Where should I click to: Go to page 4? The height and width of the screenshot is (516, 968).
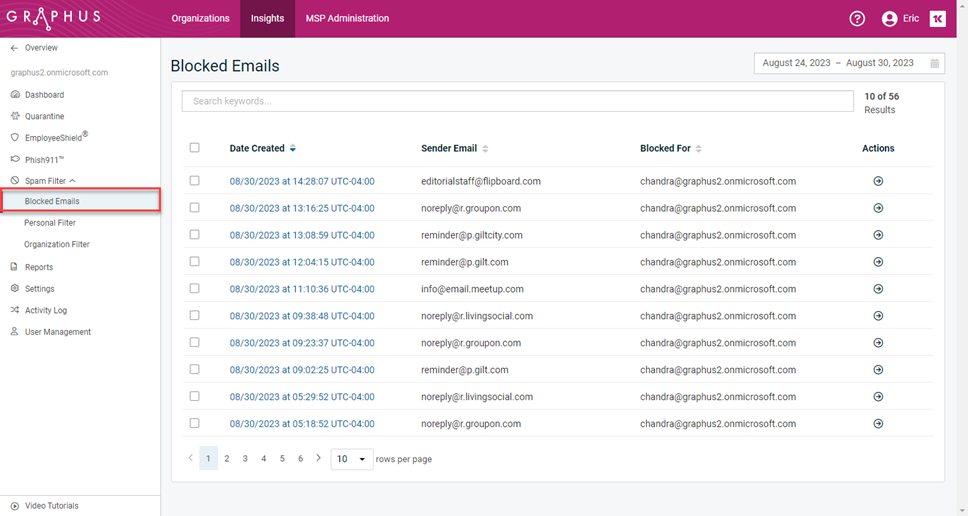[x=264, y=459]
